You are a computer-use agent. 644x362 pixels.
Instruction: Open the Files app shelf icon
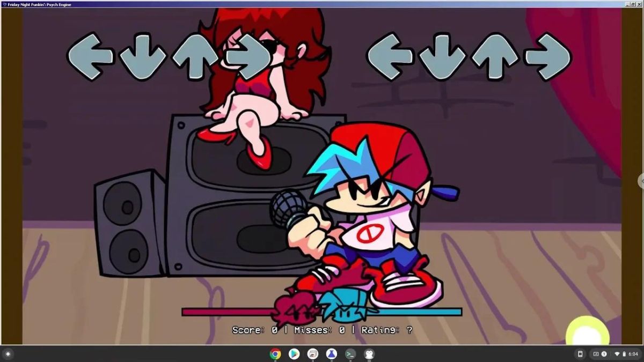313,354
